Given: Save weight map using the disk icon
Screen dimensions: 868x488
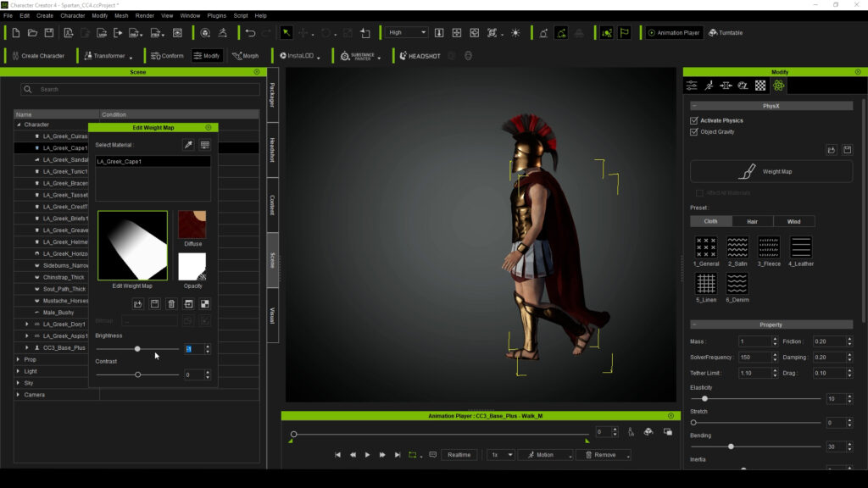Looking at the screenshot, I should click(154, 304).
